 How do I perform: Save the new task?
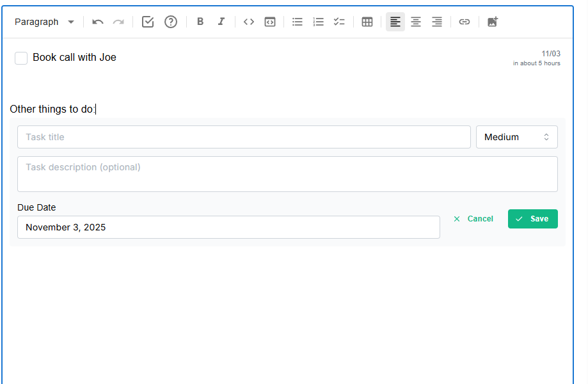(x=532, y=219)
